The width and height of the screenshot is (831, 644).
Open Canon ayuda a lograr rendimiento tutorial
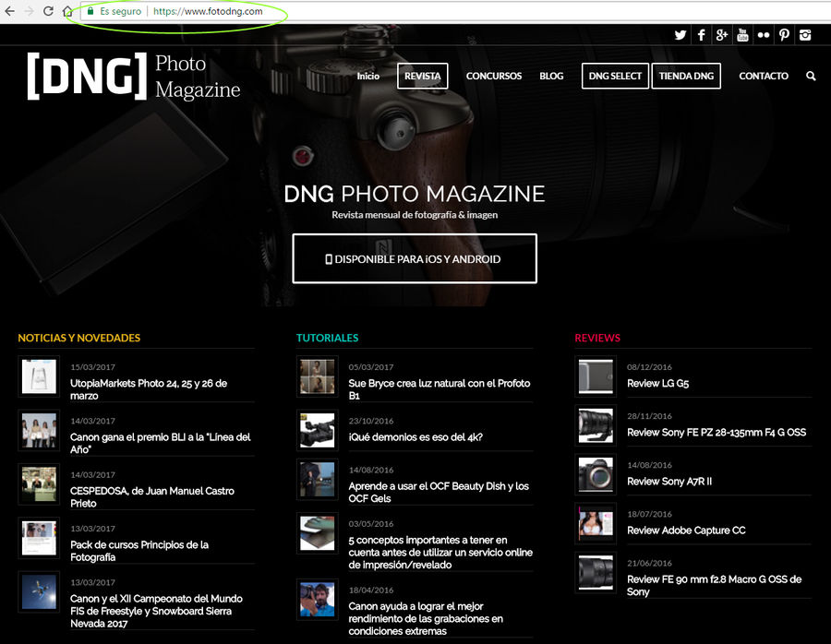pos(426,618)
